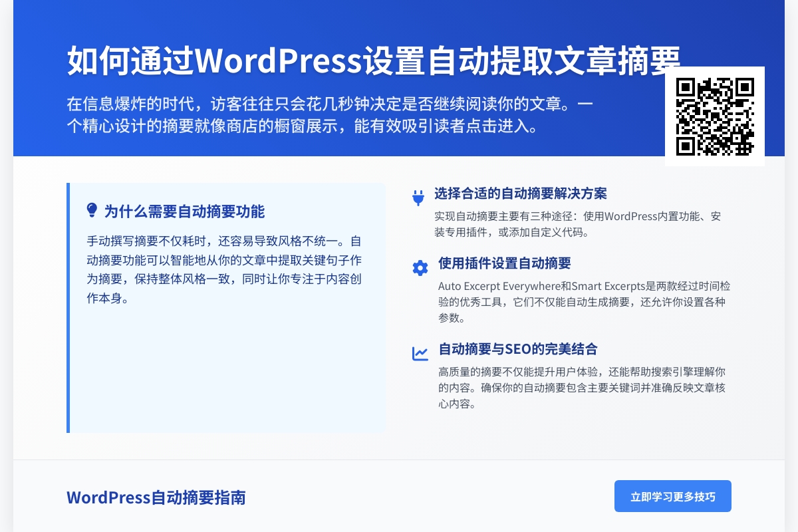The image size is (798, 532).
Task: Click heading 为什么需要自动摘要功能
Action: (184, 211)
